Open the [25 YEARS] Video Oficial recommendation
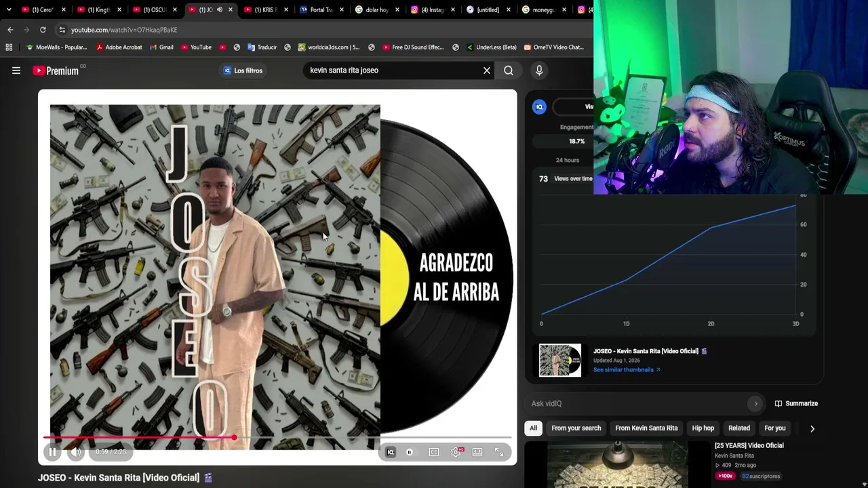 pyautogui.click(x=749, y=445)
